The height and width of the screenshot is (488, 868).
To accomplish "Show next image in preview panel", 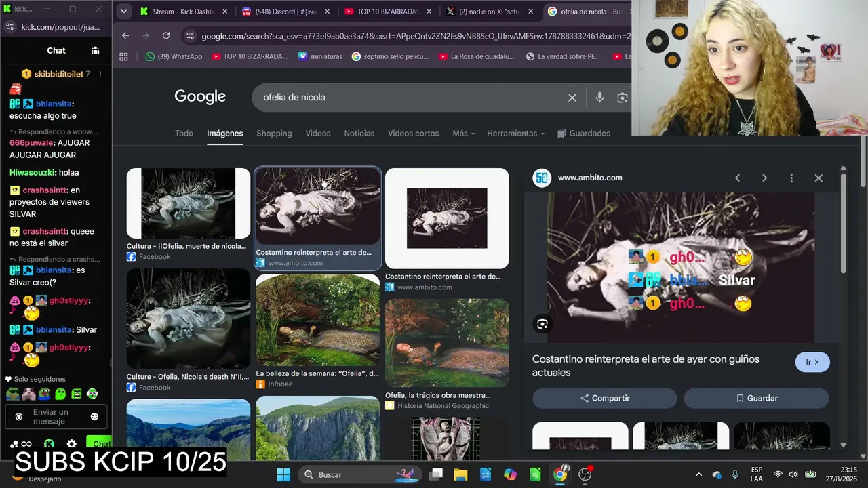I will point(764,178).
